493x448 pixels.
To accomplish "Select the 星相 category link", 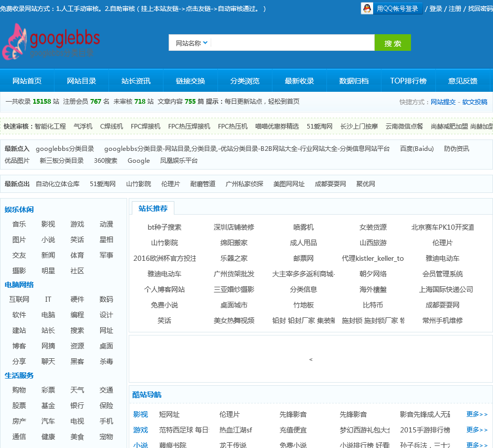I will pos(106,240).
